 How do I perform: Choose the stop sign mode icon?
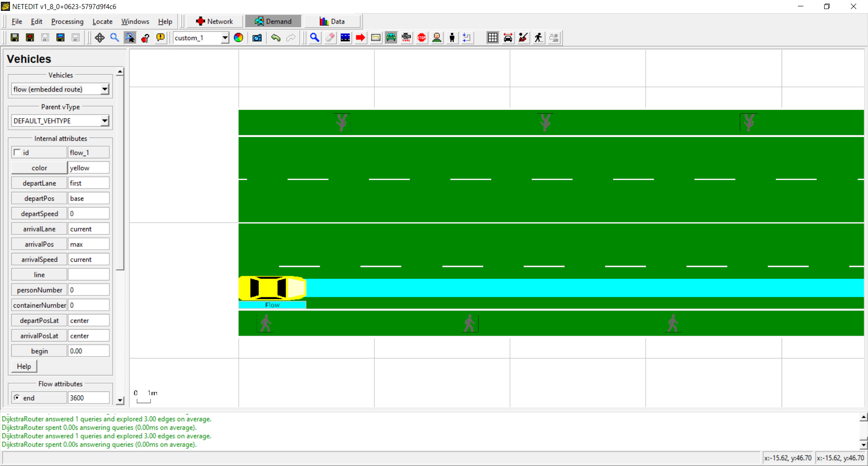click(421, 38)
